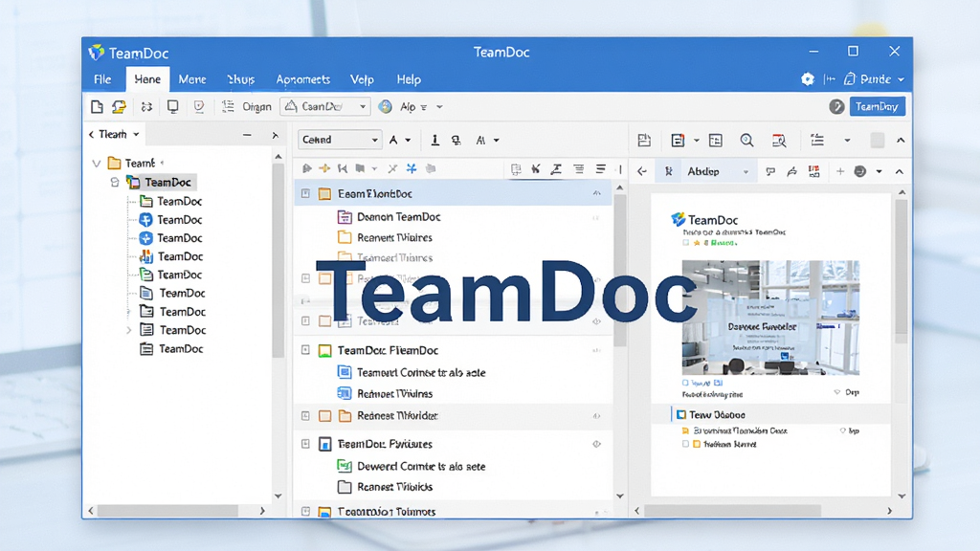Click the center-align icon in the list toolbar
Viewport: 980px width, 551px height.
[579, 168]
